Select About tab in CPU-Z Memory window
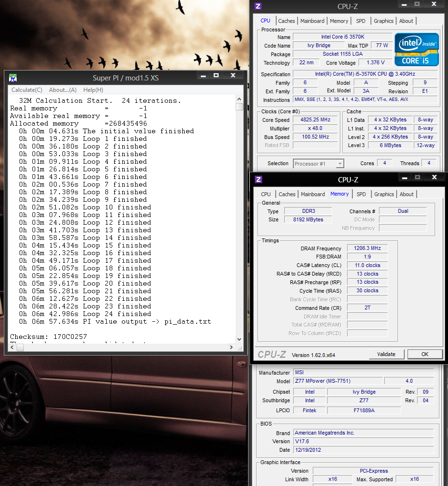448x486 pixels. coord(407,194)
